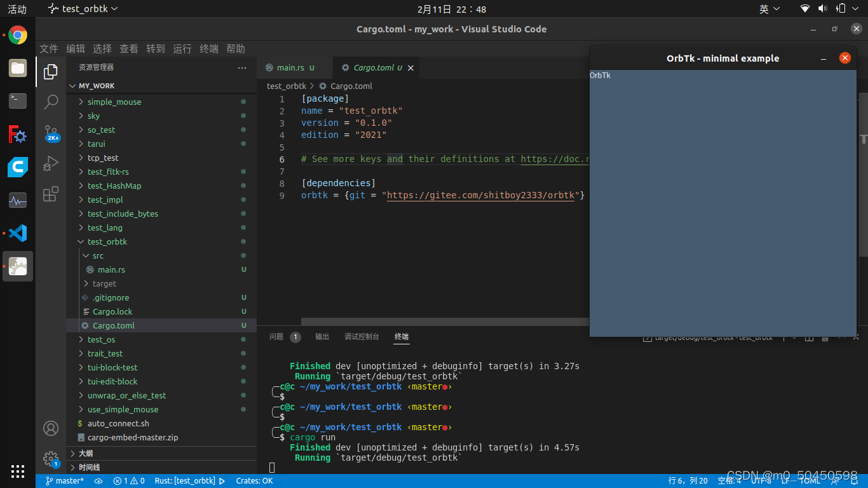868x488 pixels.
Task: Switch to the 调试控制台 debug console tab
Action: [362, 337]
